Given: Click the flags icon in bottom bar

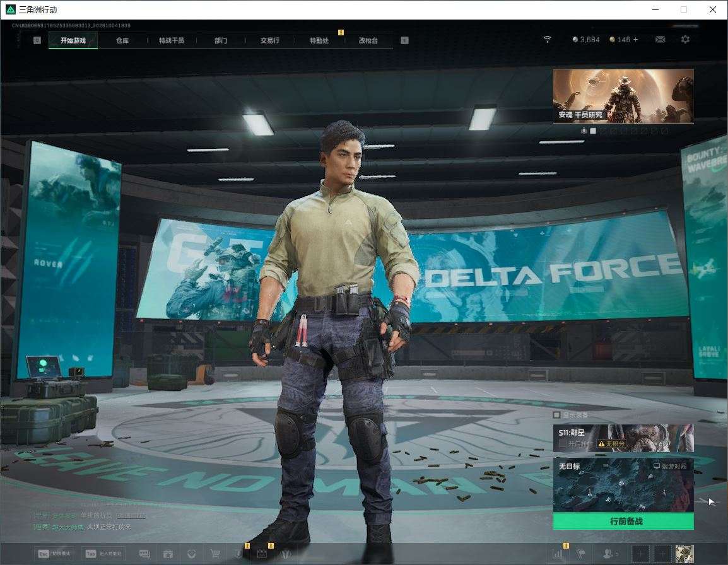Looking at the screenshot, I should point(580,554).
